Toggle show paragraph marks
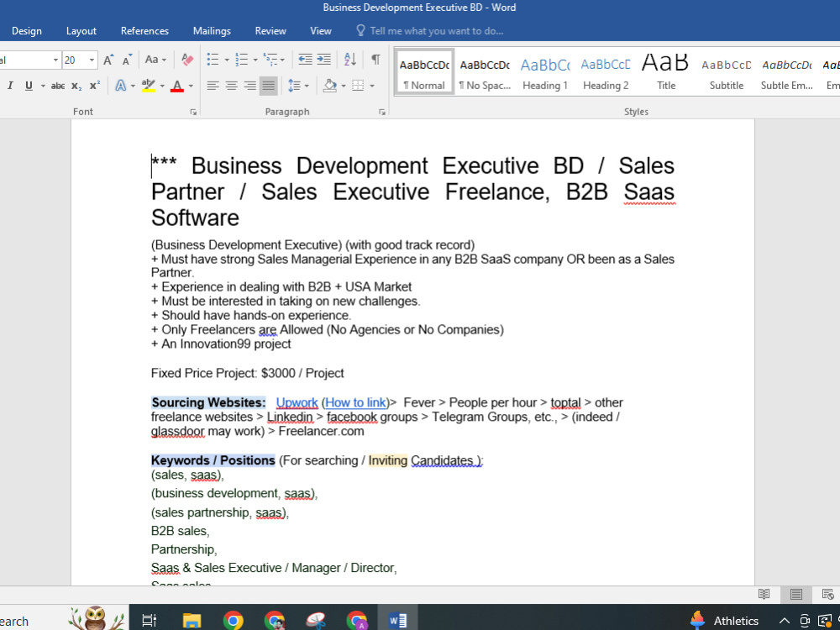Screen dimensions: 840x630 coord(376,60)
